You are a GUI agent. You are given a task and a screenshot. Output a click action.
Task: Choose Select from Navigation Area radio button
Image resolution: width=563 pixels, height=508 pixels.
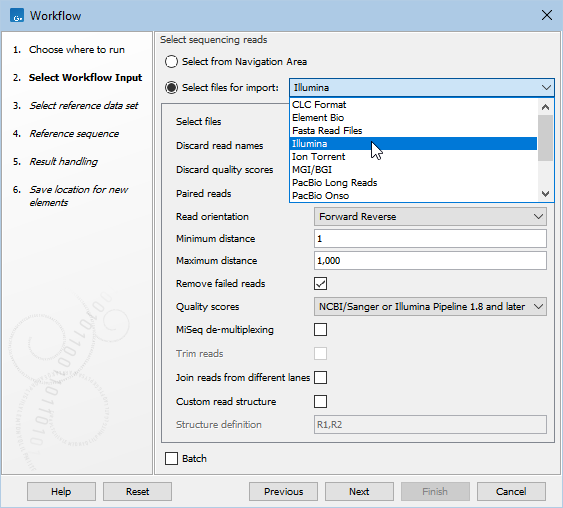[171, 61]
